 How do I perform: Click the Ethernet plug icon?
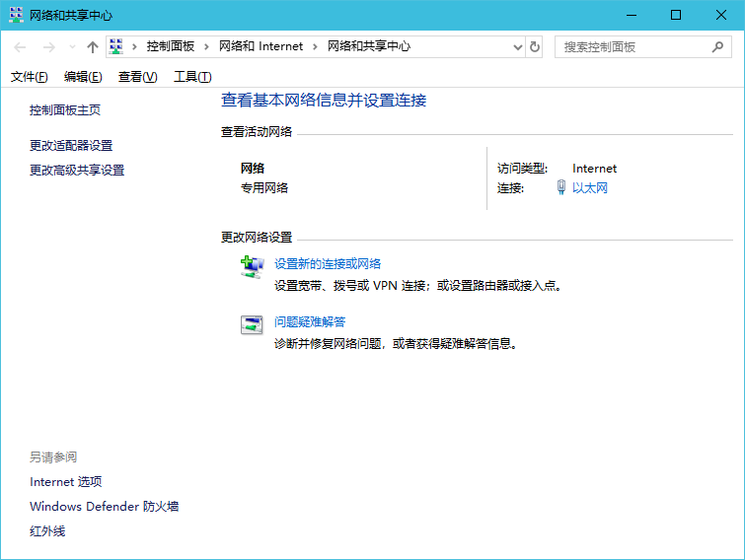(x=561, y=187)
